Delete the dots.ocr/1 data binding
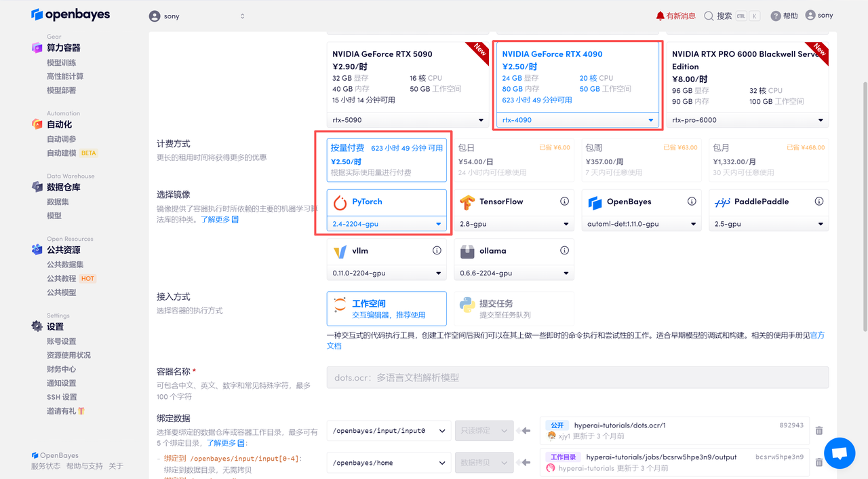868x479 pixels. tap(819, 430)
